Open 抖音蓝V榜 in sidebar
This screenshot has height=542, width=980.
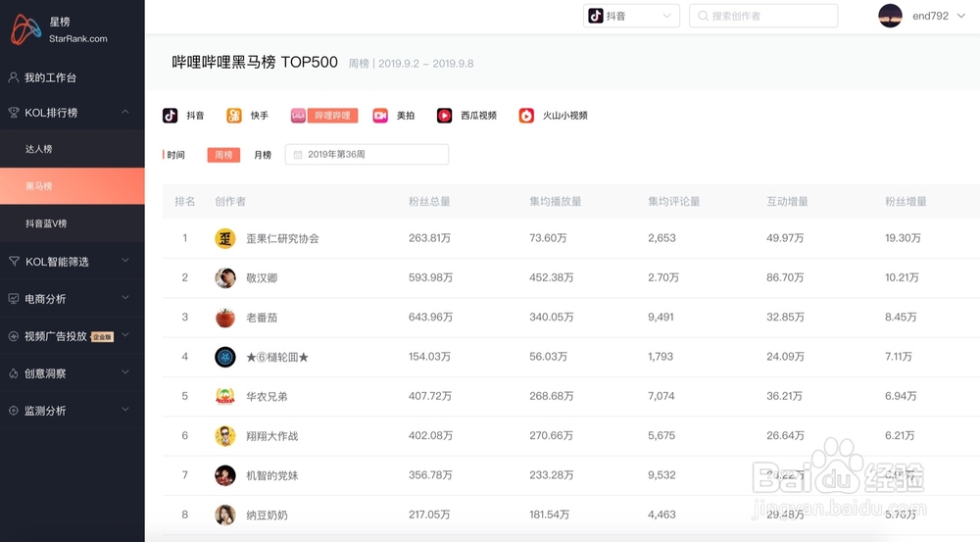tap(73, 223)
